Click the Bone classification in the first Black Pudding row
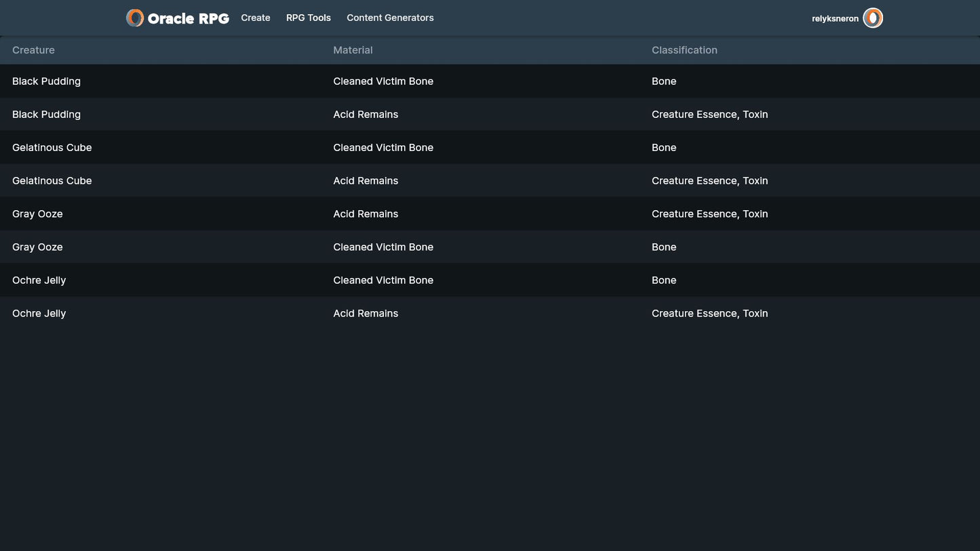Viewport: 980px width, 551px height. tap(664, 81)
